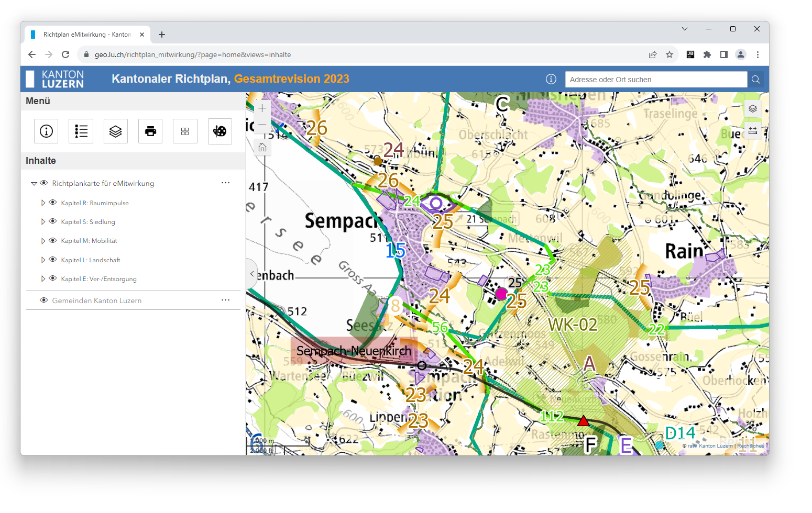The image size is (812, 513).
Task: Toggle visibility of Kapitel M: Mobilität
Action: (x=53, y=241)
